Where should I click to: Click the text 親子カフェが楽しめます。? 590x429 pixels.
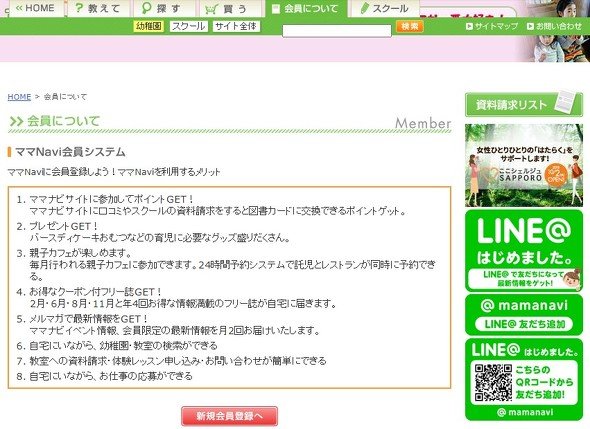coord(81,253)
